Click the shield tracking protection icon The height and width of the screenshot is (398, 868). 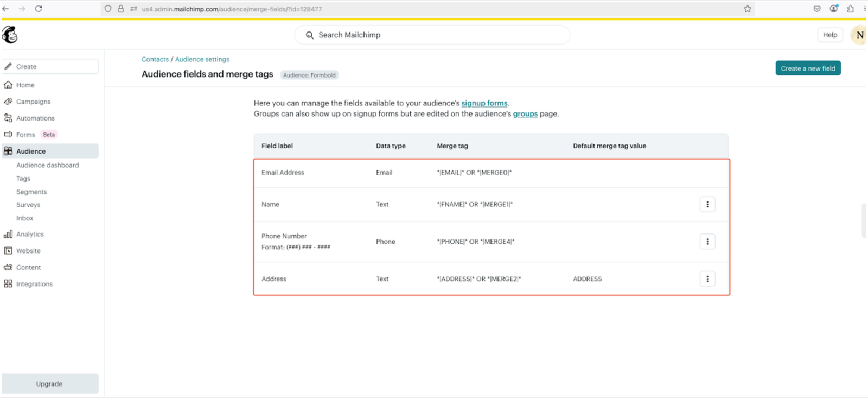(108, 9)
